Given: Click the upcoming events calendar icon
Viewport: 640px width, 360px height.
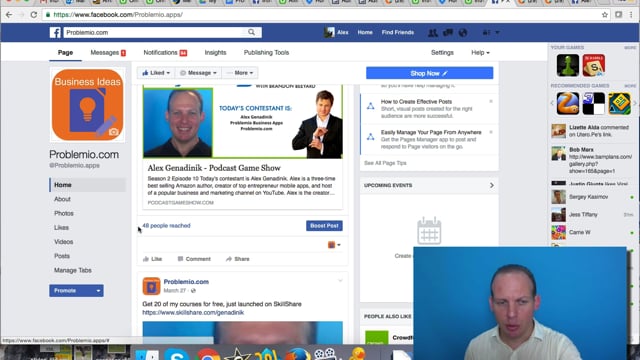Looking at the screenshot, I should click(x=429, y=231).
